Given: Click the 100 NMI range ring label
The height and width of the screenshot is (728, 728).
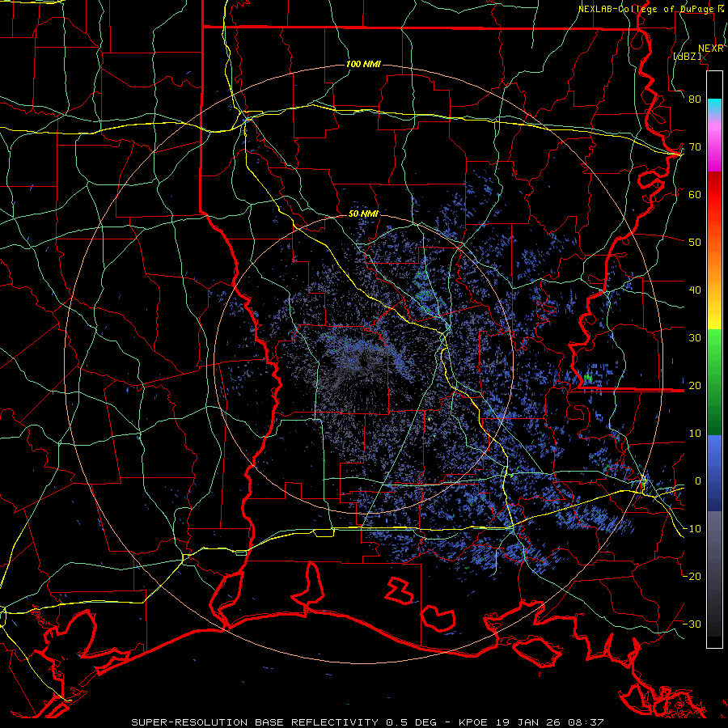Looking at the screenshot, I should click(x=363, y=64).
